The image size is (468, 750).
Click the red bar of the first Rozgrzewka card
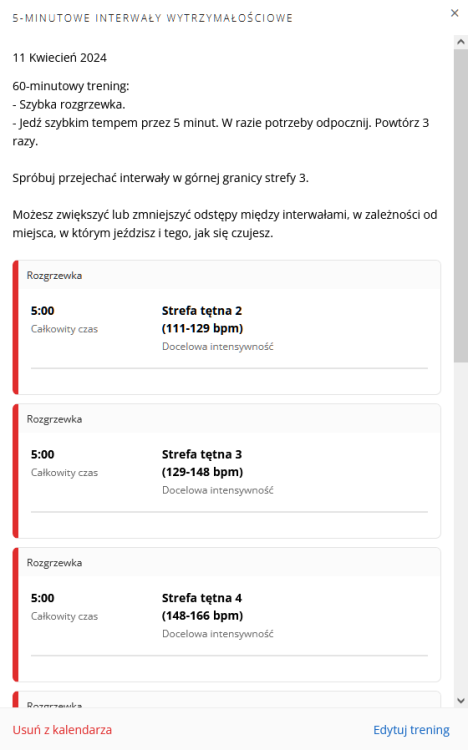coord(15,327)
